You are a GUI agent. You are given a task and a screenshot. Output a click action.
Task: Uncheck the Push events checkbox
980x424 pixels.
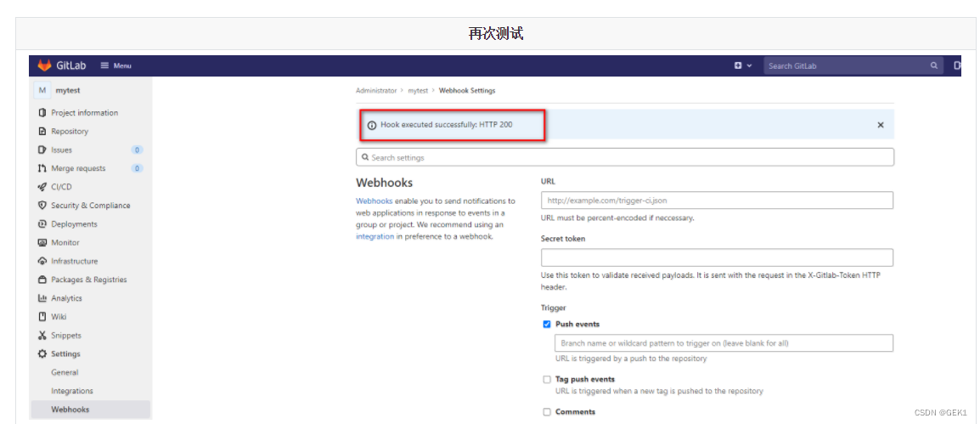coord(547,325)
